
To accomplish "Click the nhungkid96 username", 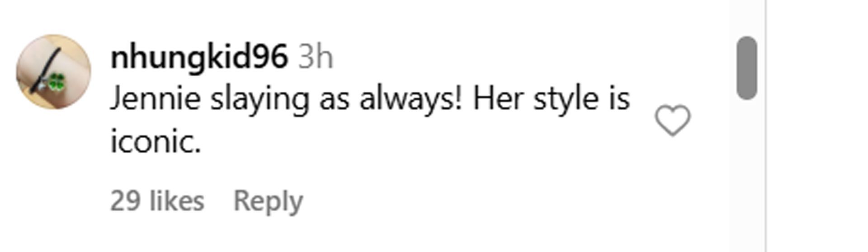I will tap(199, 57).
